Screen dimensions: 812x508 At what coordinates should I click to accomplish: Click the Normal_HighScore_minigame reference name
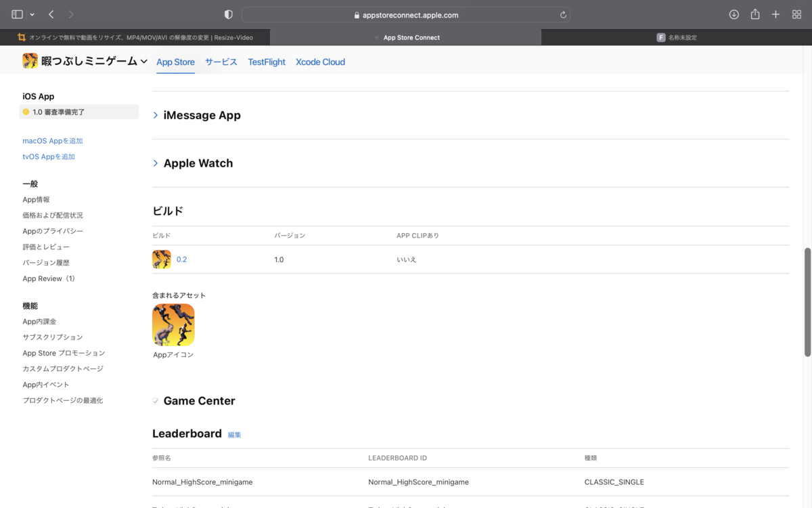coord(202,482)
